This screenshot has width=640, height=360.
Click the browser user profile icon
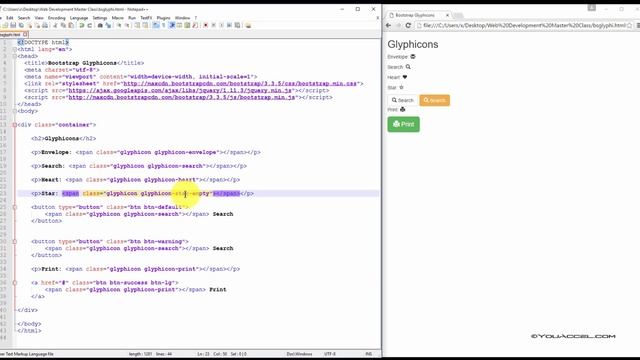(592, 8)
